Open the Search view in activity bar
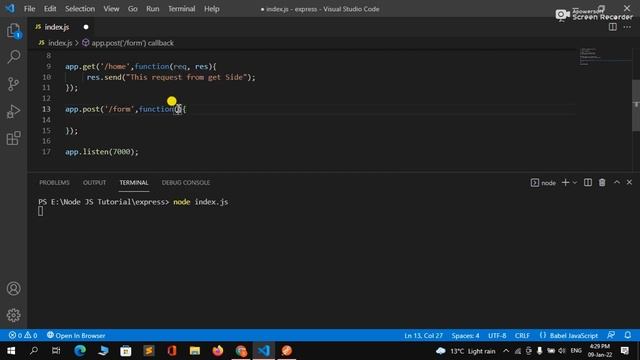This screenshot has width=640, height=360. [x=13, y=57]
